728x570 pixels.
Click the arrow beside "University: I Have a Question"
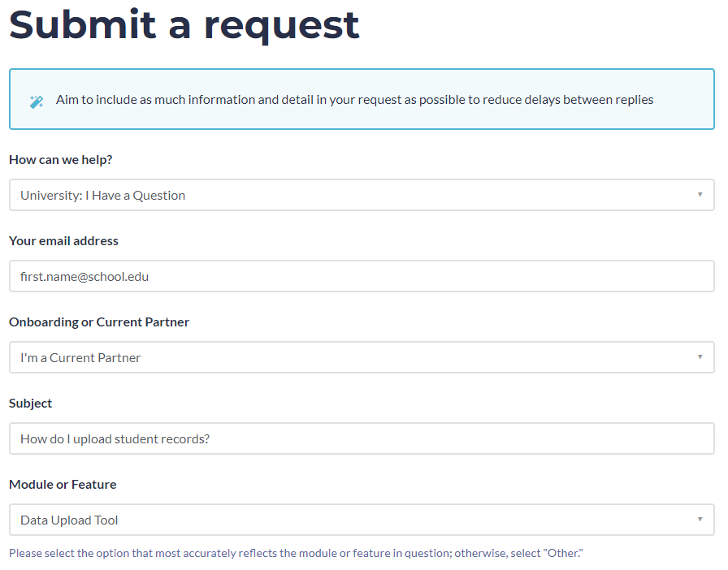[x=700, y=195]
